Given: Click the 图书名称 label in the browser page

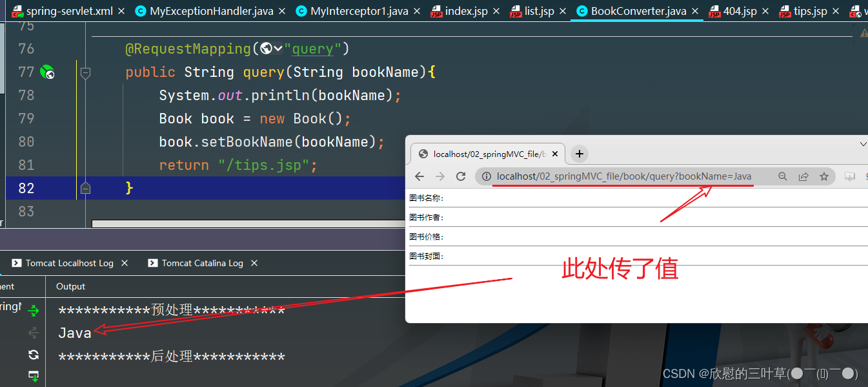Looking at the screenshot, I should point(427,198).
